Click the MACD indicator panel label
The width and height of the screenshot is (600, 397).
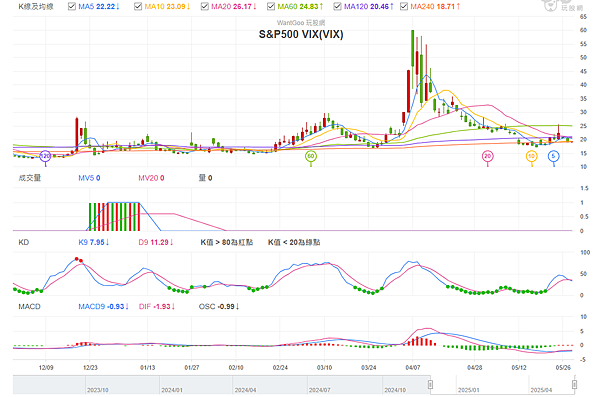[x=29, y=307]
